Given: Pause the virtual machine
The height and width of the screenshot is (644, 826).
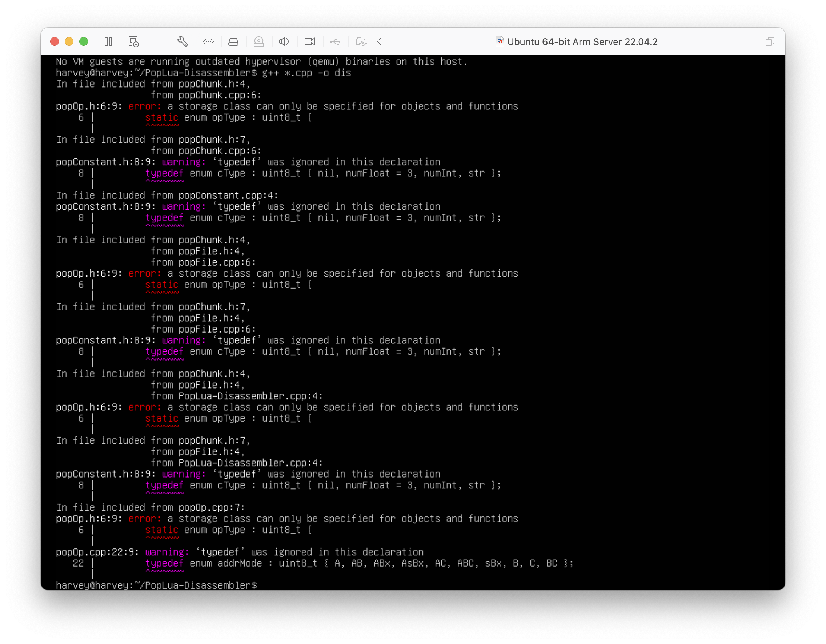Looking at the screenshot, I should 108,41.
